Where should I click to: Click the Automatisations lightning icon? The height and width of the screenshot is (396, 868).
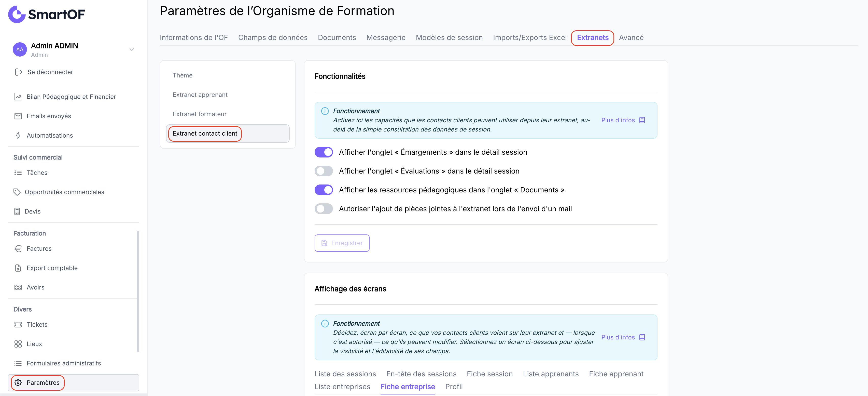point(18,135)
